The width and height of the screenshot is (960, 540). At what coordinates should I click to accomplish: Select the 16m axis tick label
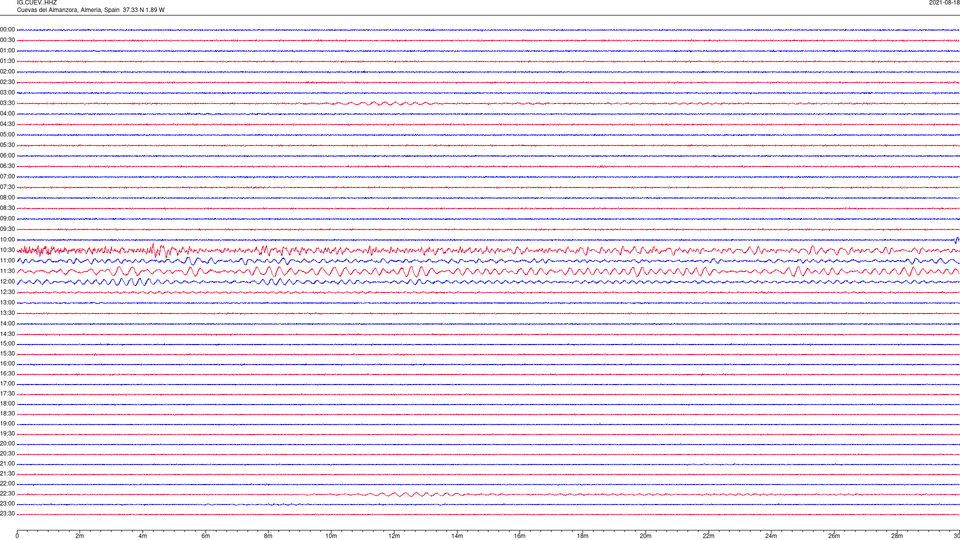click(x=520, y=536)
